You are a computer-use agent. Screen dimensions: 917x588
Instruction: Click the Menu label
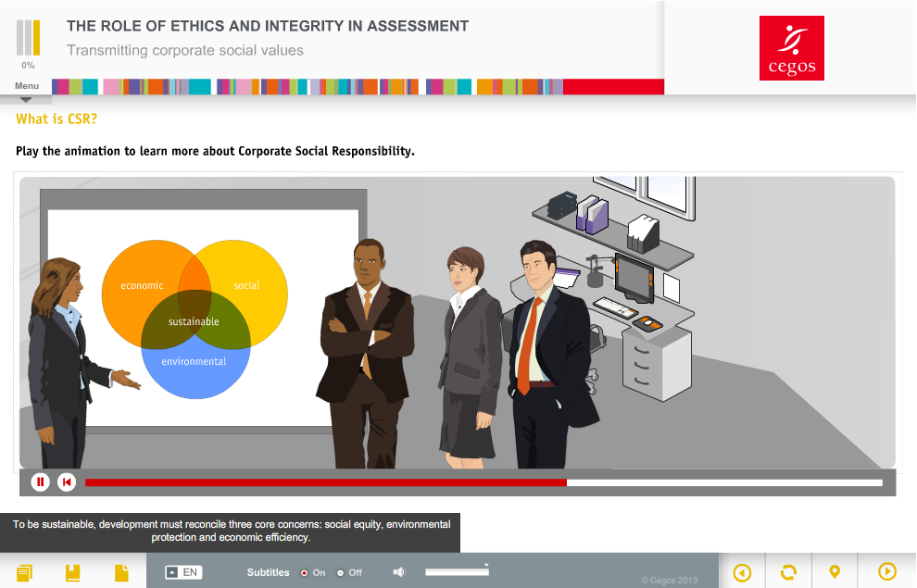[27, 86]
